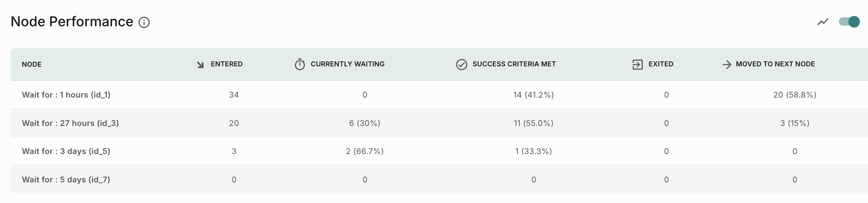Click the Entered arrow icon
The image size is (868, 203).
coord(200,65)
